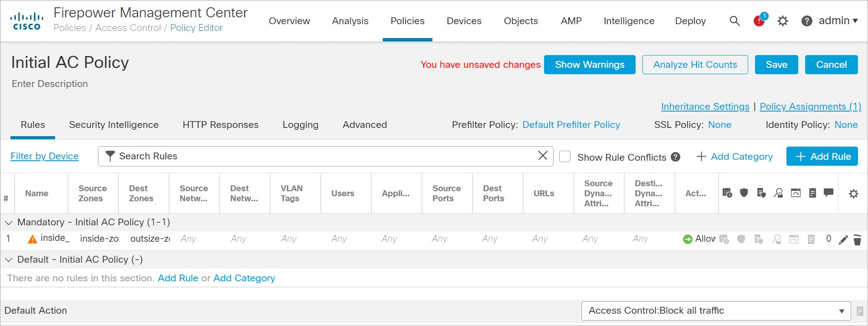Open the Policies menu
Image resolution: width=868 pixels, height=326 pixels.
point(407,21)
